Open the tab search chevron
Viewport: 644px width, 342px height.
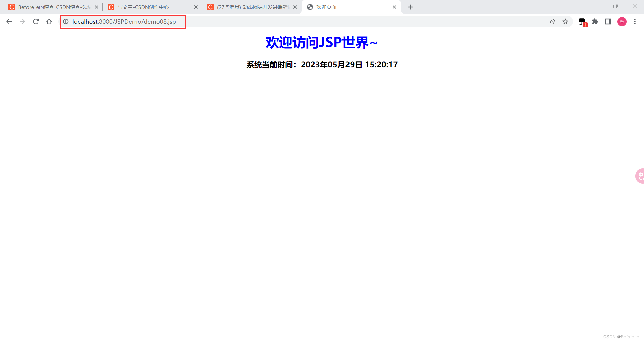point(577,6)
